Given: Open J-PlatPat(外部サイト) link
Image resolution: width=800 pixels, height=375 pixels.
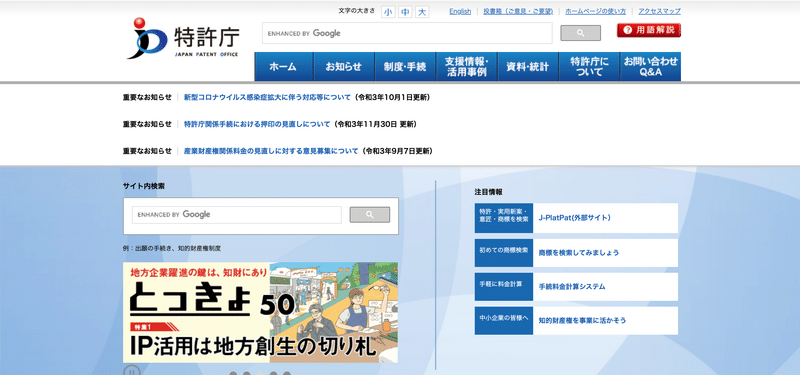Looking at the screenshot, I should [574, 218].
